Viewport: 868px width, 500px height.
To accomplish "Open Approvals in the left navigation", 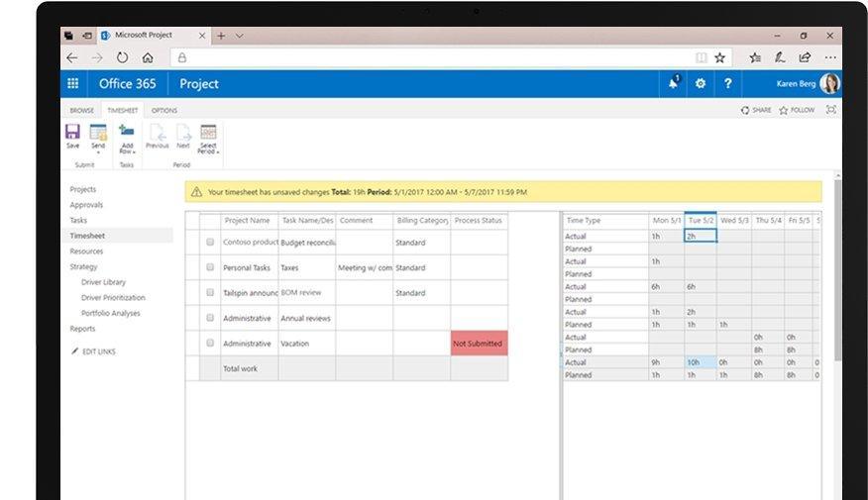I will (x=86, y=205).
